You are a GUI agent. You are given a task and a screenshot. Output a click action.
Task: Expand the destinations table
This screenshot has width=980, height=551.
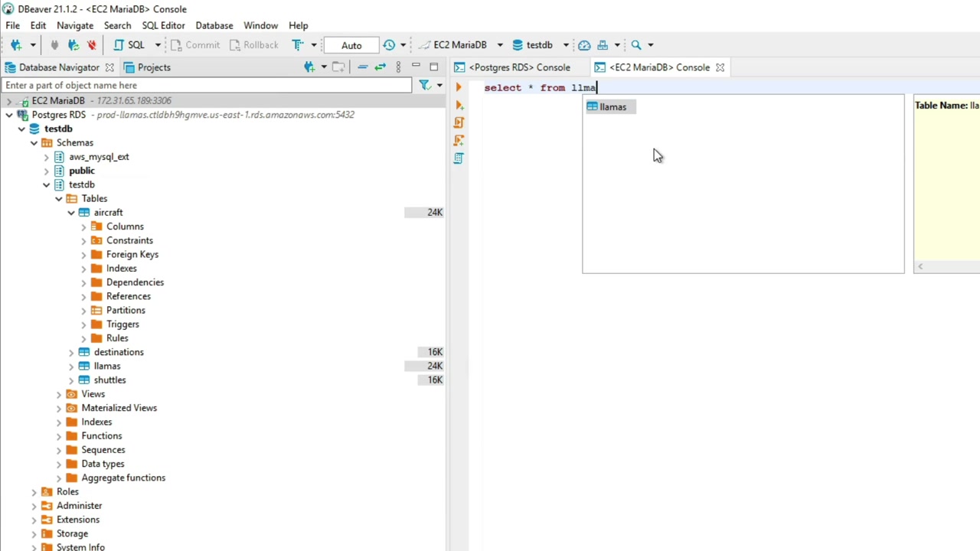coord(71,352)
